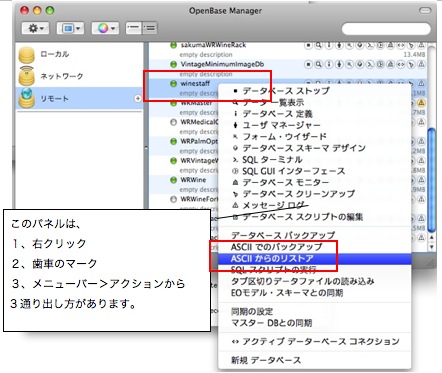Toggle grey status light of WRWineFor database
442x373 pixels.
173,199
